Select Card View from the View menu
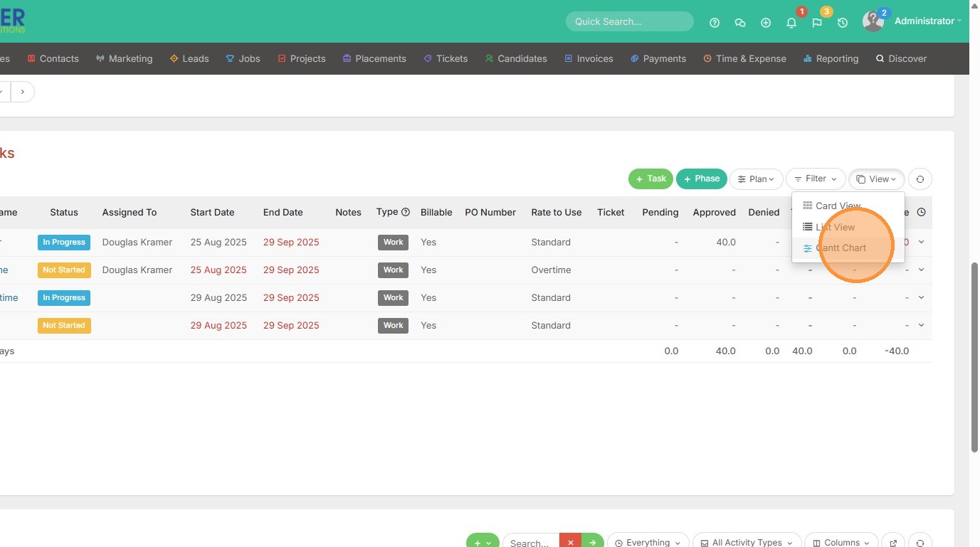This screenshot has width=980, height=547. coord(848,206)
